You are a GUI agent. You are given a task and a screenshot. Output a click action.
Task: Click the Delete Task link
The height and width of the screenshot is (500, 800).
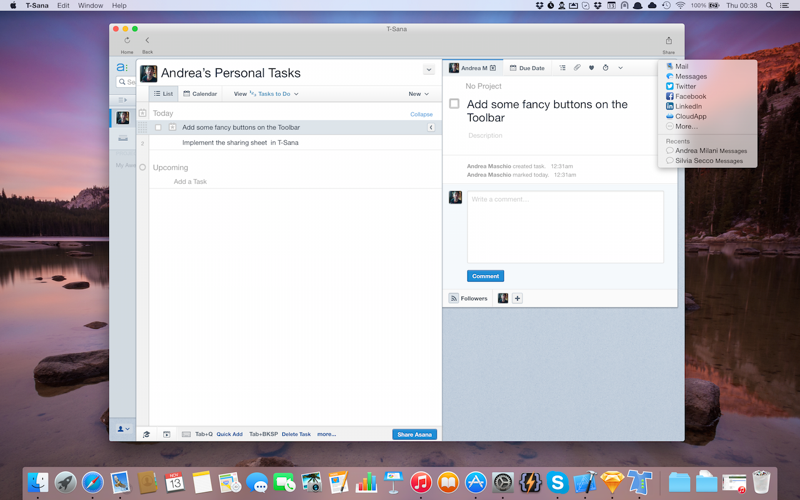(296, 434)
